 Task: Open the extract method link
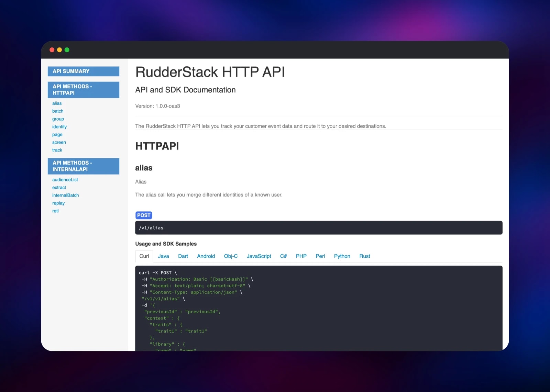[59, 188]
